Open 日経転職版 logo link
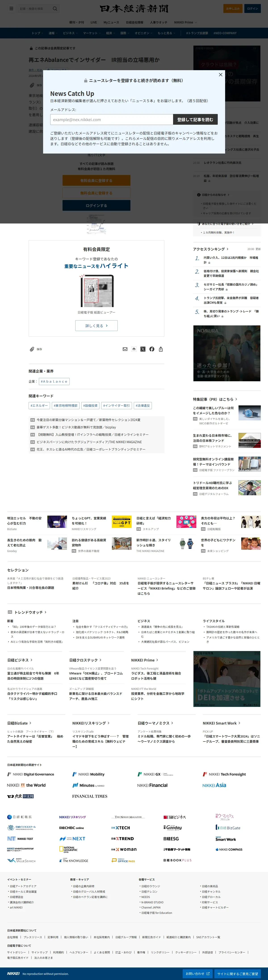 click(x=19, y=817)
